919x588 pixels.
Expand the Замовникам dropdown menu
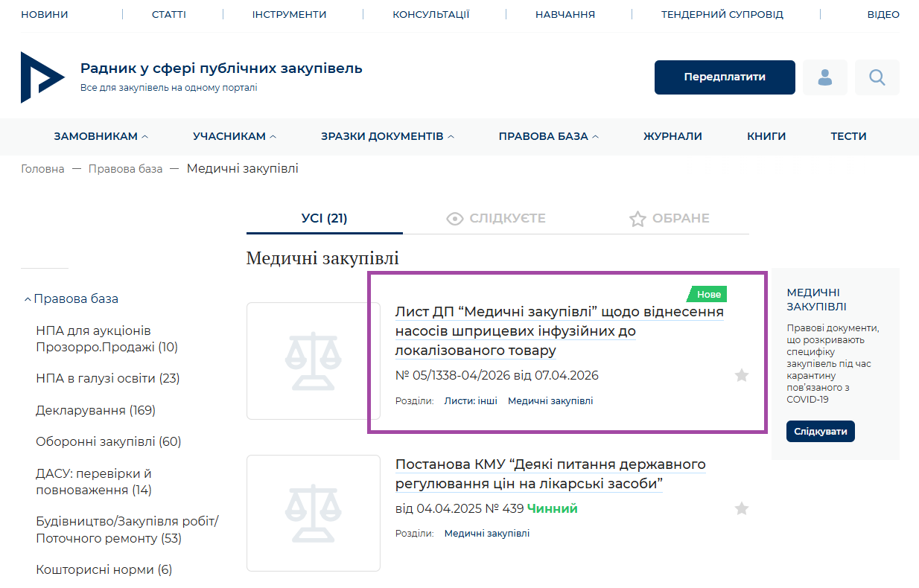point(101,136)
